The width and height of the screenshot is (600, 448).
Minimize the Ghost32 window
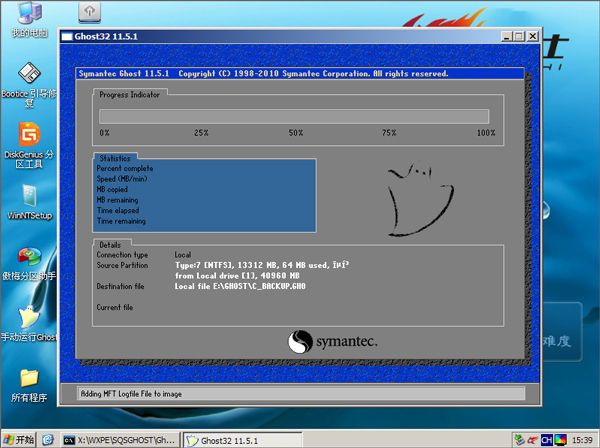click(507, 36)
